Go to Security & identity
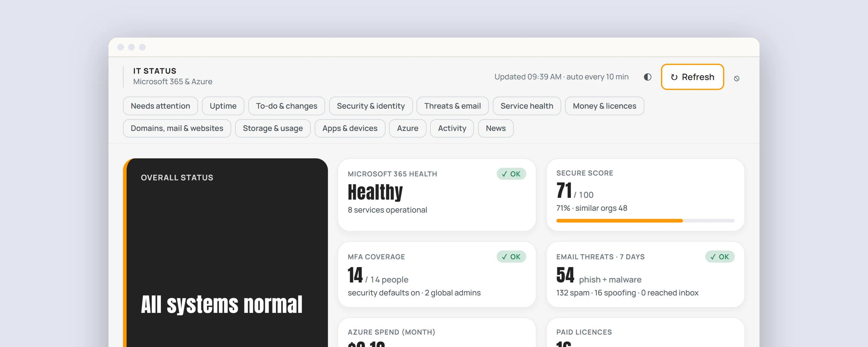Image resolution: width=868 pixels, height=347 pixels. coord(371,106)
